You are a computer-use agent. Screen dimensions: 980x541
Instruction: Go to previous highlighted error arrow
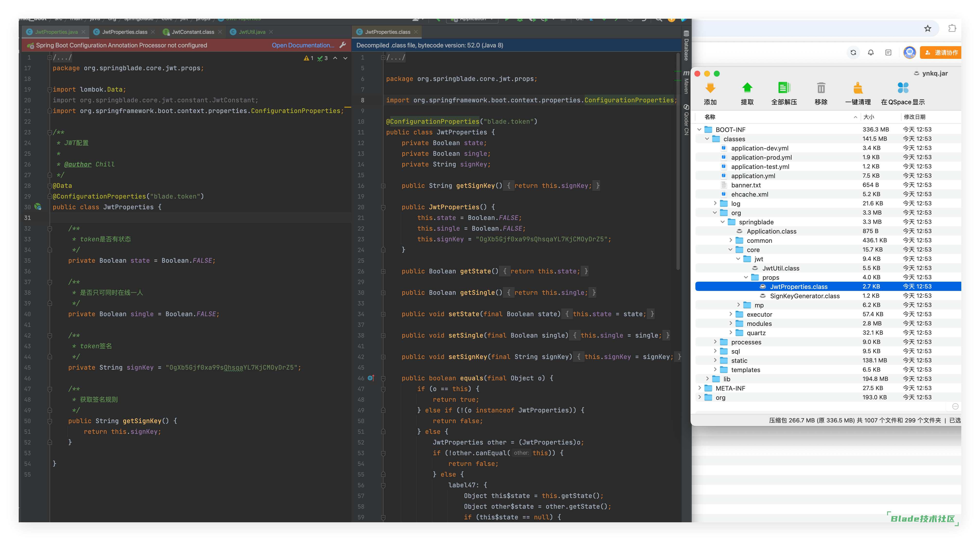point(335,58)
